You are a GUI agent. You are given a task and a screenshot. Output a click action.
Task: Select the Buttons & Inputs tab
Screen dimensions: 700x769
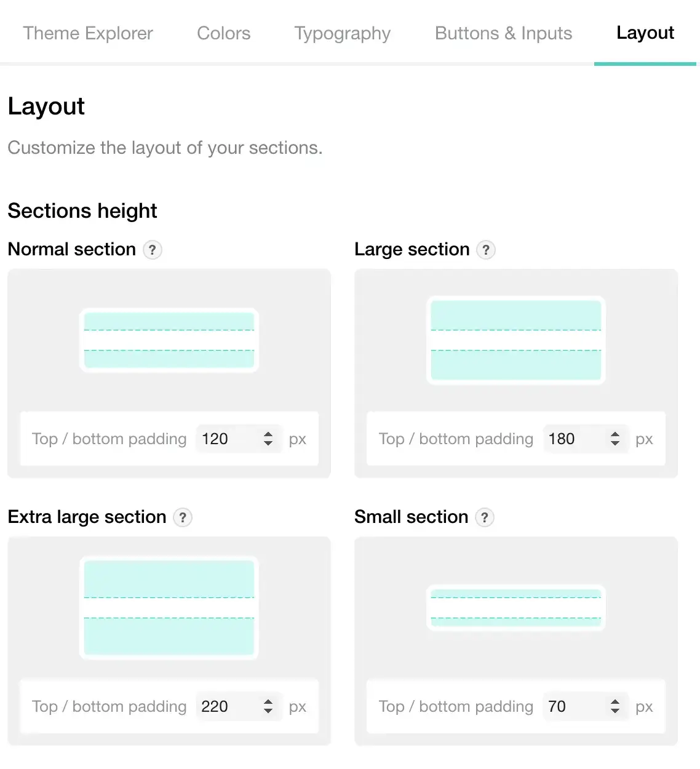pyautogui.click(x=504, y=33)
